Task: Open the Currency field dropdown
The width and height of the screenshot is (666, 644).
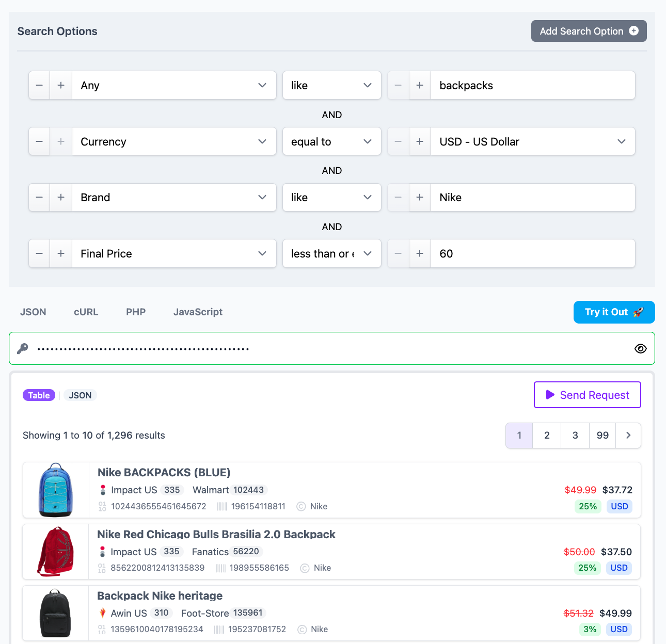Action: (x=174, y=141)
